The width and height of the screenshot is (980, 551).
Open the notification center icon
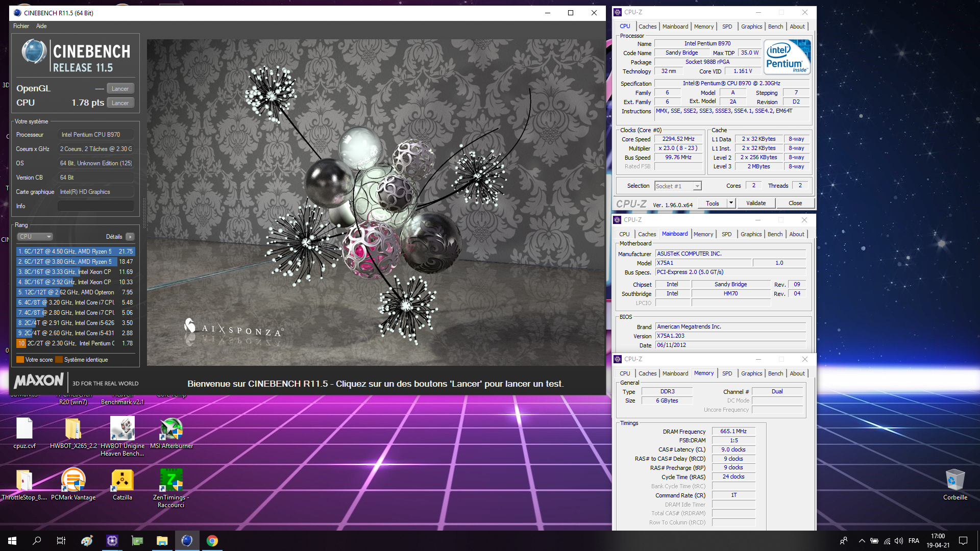coord(963,541)
